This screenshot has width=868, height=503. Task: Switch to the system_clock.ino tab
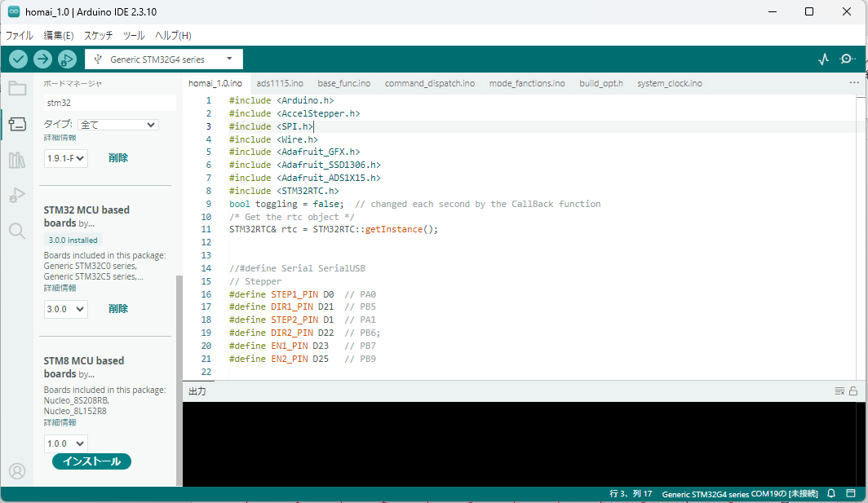point(669,83)
